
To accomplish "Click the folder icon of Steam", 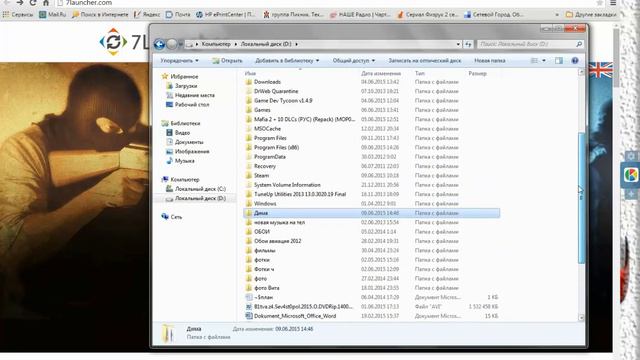I will tap(249, 176).
